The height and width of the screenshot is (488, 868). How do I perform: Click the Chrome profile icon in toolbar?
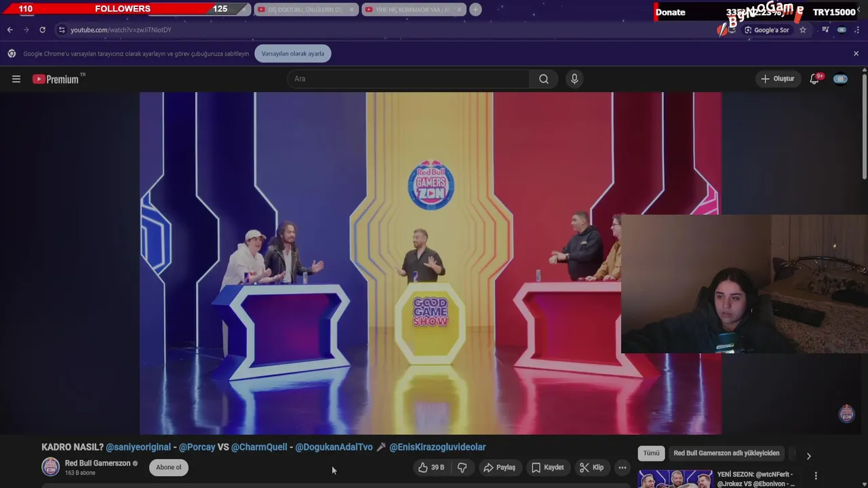click(x=842, y=30)
